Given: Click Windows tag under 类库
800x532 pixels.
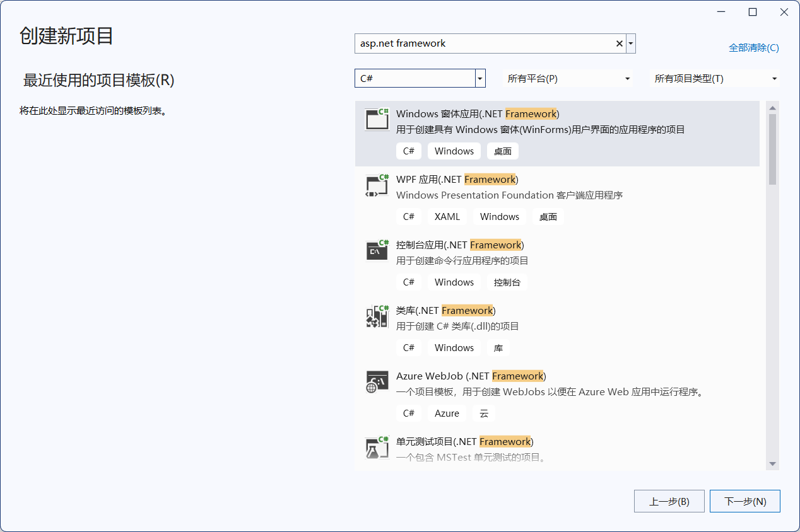Looking at the screenshot, I should [x=454, y=348].
